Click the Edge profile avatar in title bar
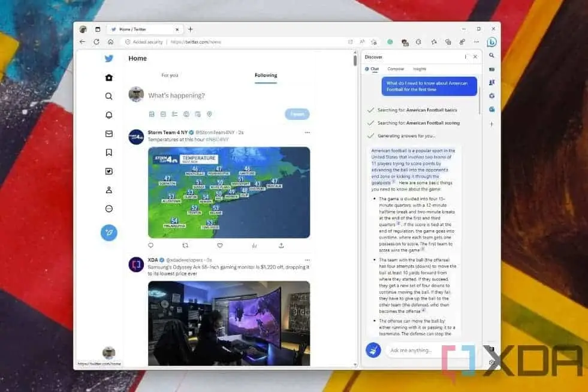This screenshot has height=392, width=588. (x=83, y=29)
